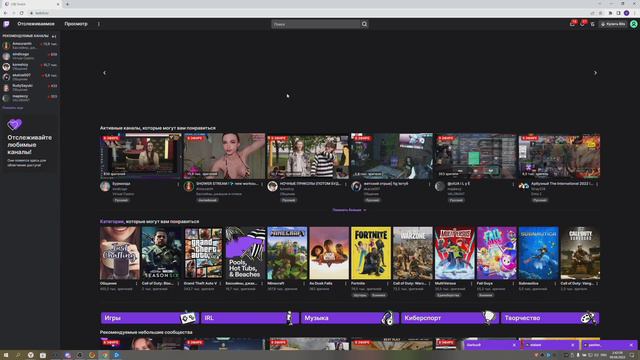Open options menu for Fortnite category
The height and width of the screenshot is (360, 640).
click(x=388, y=283)
